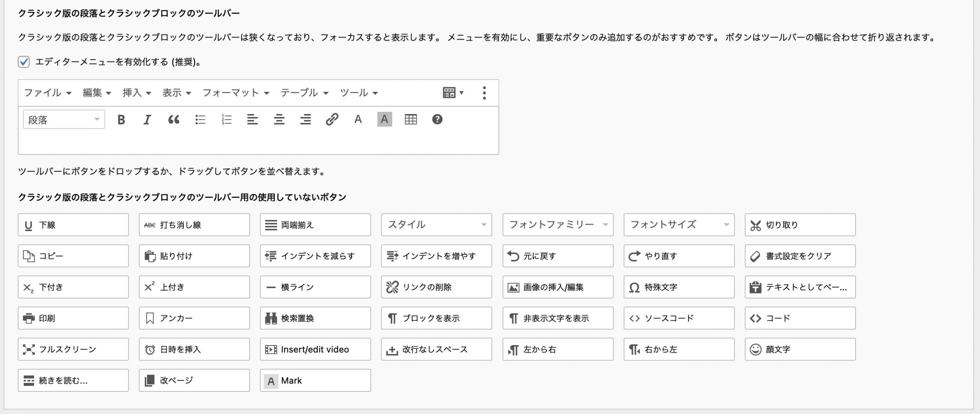The image size is (980, 414).
Task: Select the numbered list icon
Action: [227, 120]
